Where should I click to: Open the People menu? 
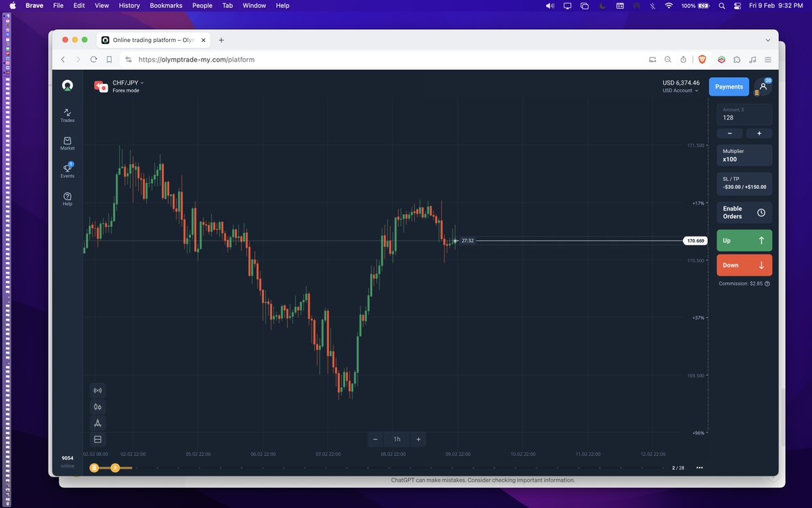click(x=202, y=5)
